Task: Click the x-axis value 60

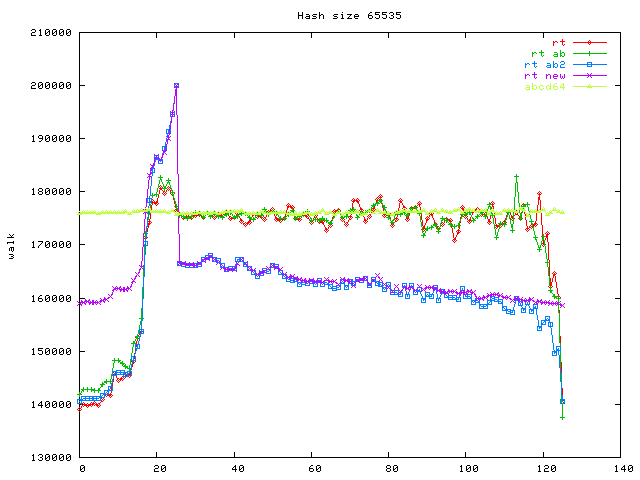Action: pyautogui.click(x=314, y=469)
